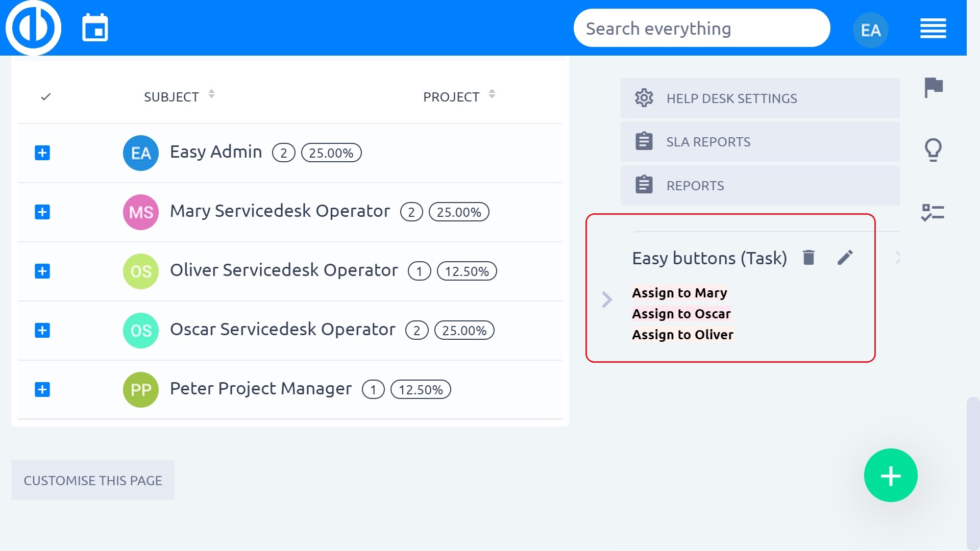Image resolution: width=980 pixels, height=551 pixels.
Task: Click the Assign to Mary button
Action: click(679, 292)
